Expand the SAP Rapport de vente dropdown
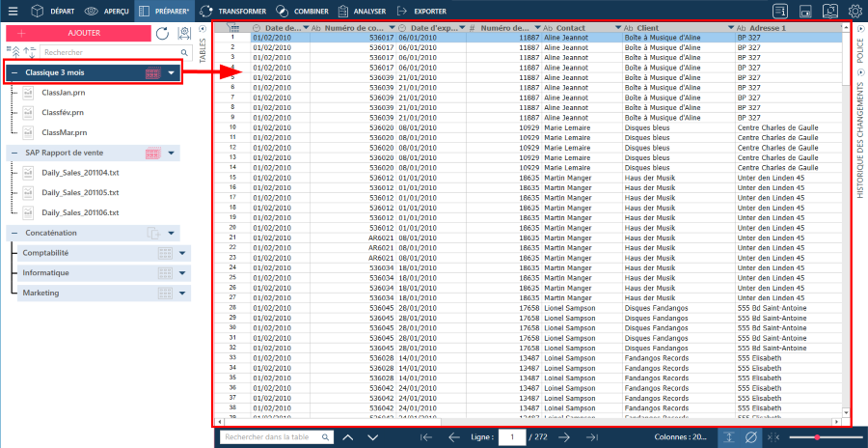868x448 pixels. tap(171, 154)
